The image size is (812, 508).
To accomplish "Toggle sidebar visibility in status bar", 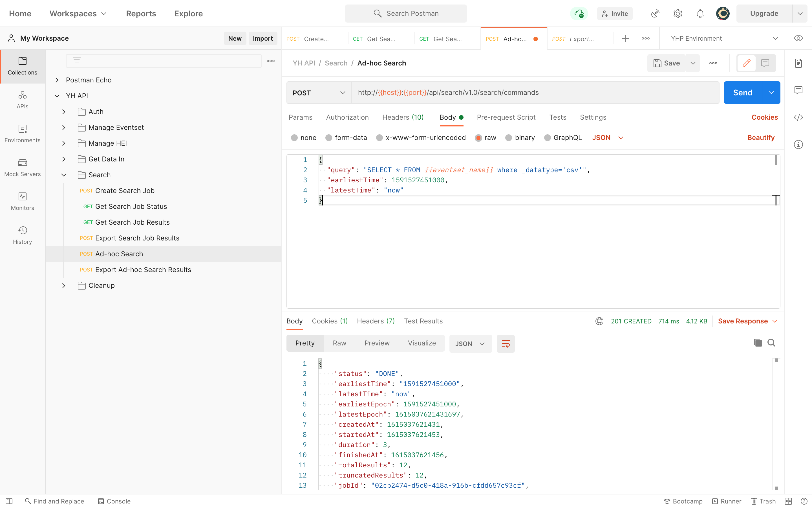I will click(x=9, y=501).
